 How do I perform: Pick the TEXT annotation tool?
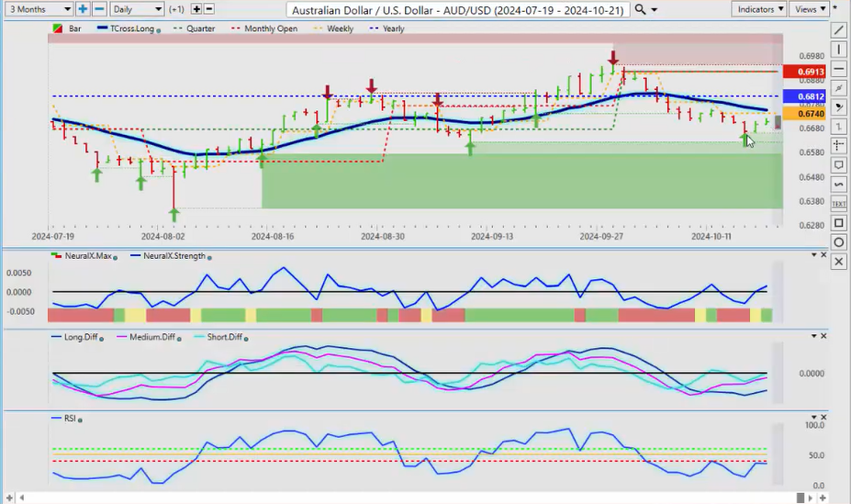(838, 204)
